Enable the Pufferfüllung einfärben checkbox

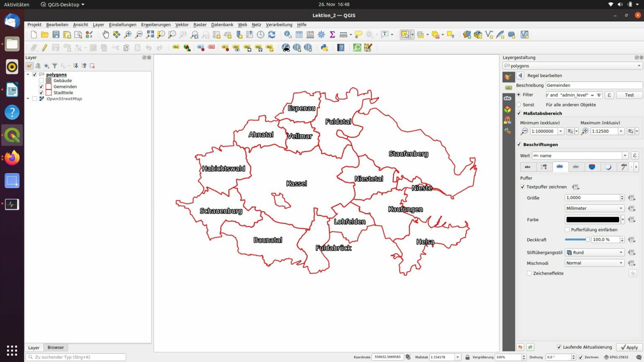pyautogui.click(x=567, y=230)
